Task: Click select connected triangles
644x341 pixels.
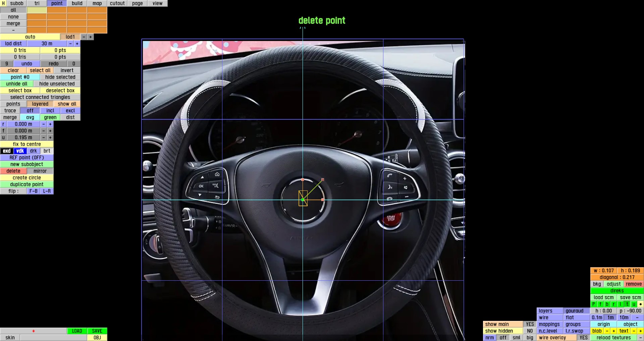Action: click(x=40, y=97)
